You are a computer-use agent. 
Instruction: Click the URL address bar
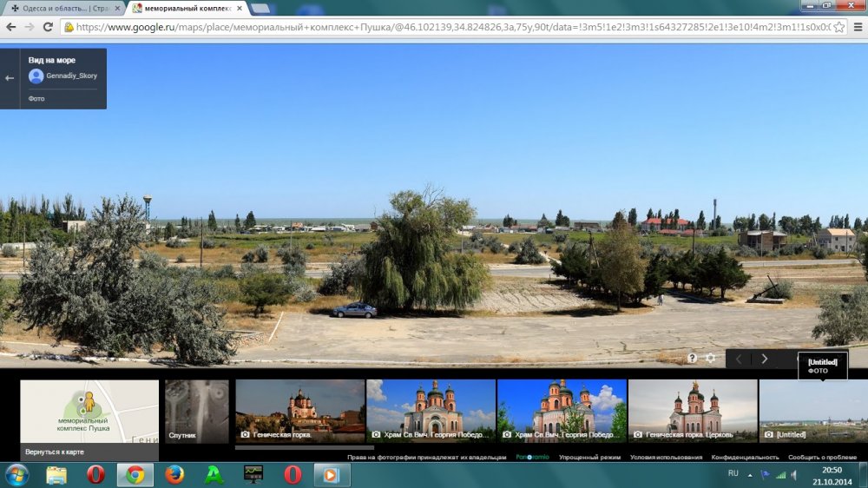point(453,27)
